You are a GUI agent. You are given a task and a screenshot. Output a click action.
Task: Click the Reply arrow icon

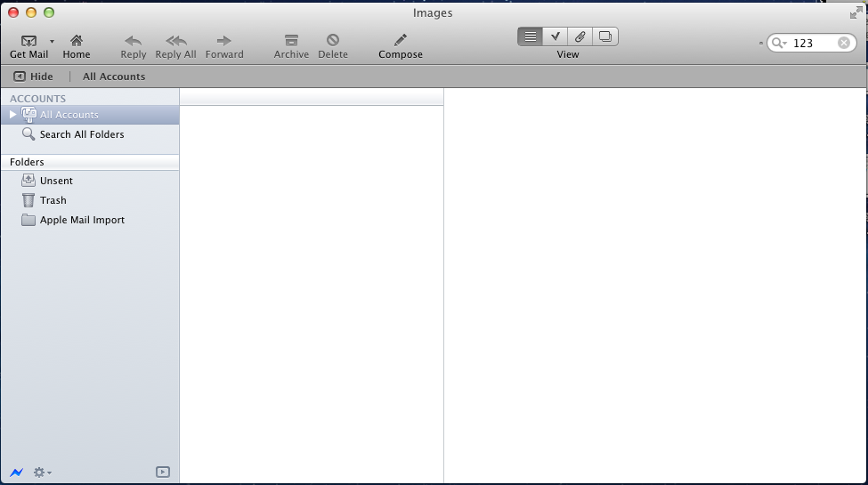[x=134, y=41]
